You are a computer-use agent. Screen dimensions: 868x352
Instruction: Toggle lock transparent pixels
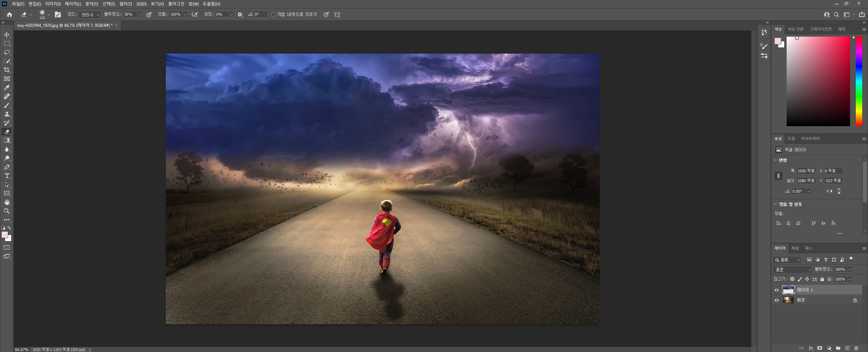click(792, 279)
